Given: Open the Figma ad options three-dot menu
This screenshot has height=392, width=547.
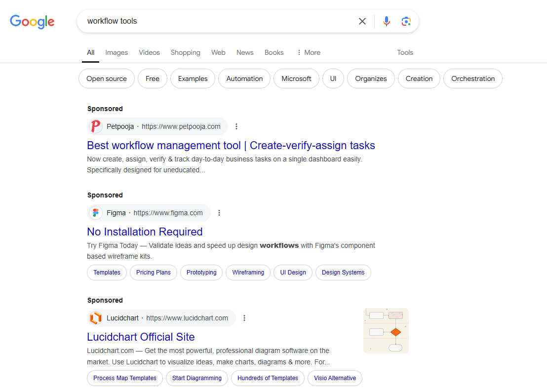Looking at the screenshot, I should point(219,213).
